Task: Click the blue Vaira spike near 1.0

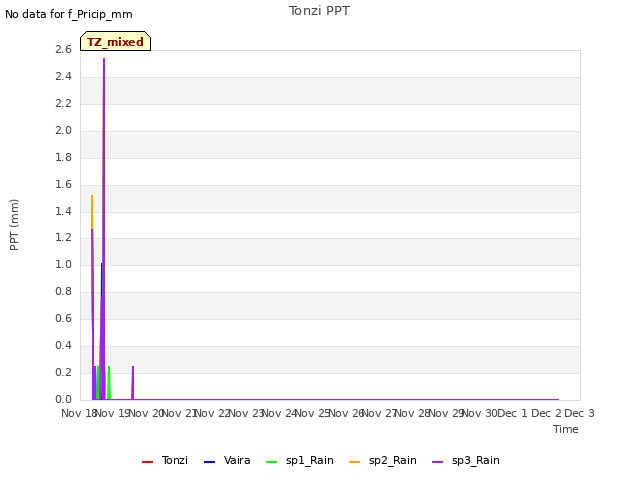Action: click(101, 264)
